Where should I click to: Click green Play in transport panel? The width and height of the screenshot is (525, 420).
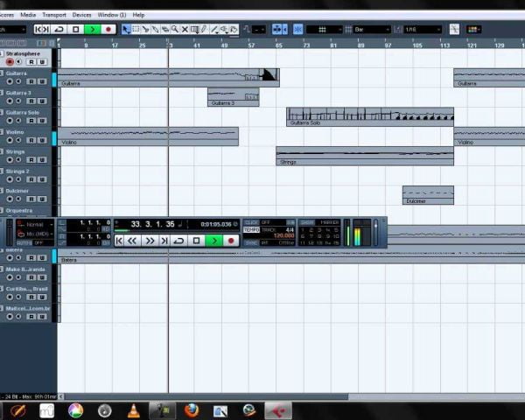tap(214, 241)
